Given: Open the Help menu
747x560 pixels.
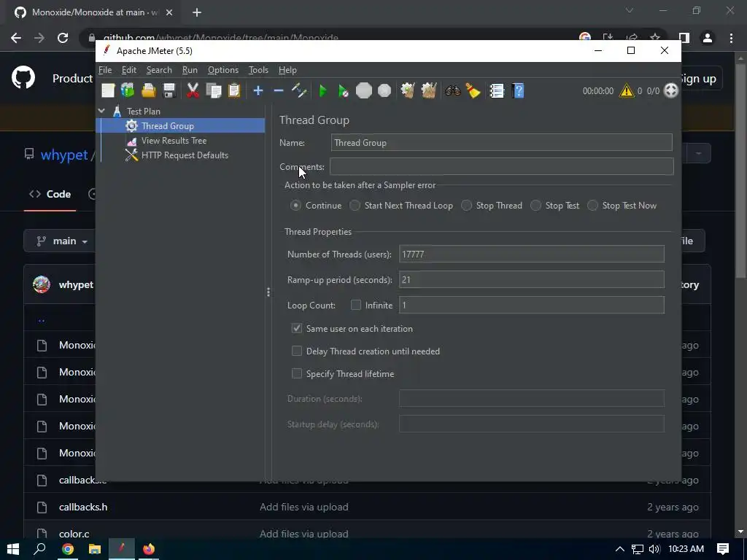Looking at the screenshot, I should tap(287, 70).
